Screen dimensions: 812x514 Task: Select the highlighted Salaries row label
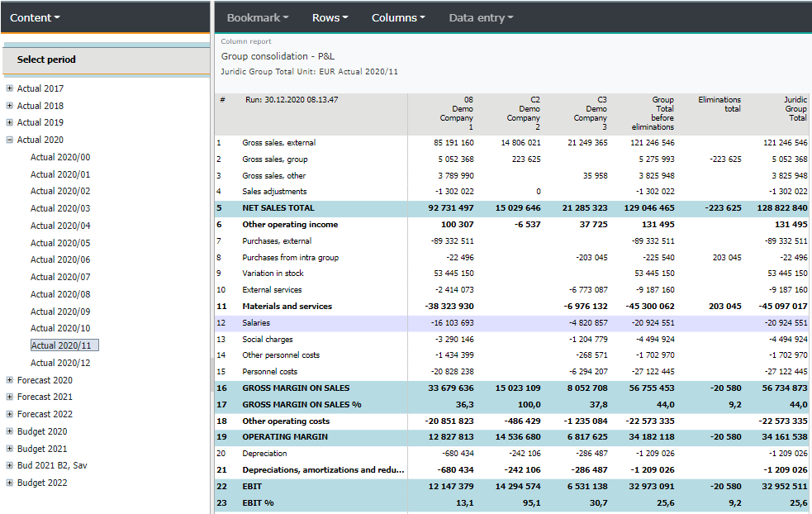click(256, 323)
